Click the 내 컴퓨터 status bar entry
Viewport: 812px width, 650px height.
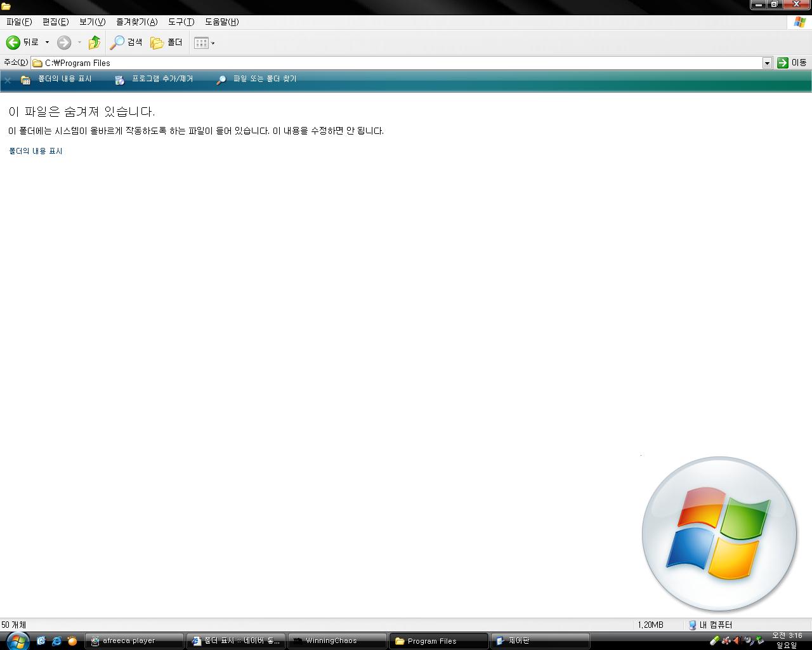710,625
